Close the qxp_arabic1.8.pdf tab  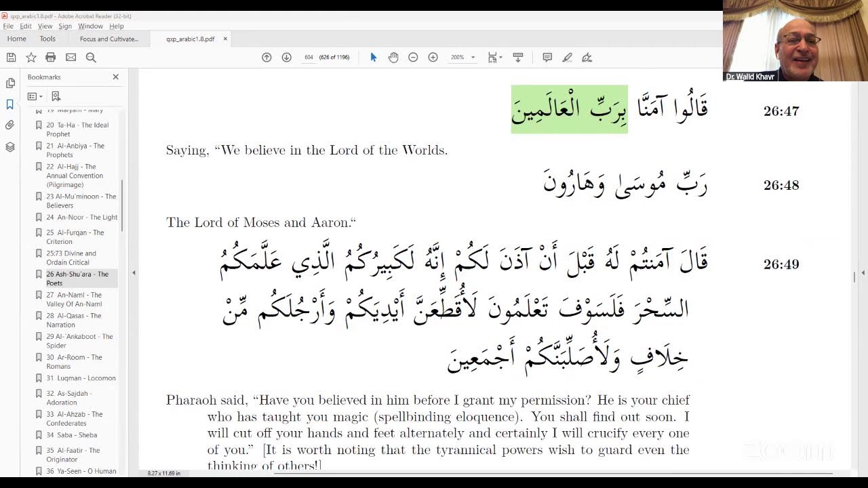click(x=225, y=39)
